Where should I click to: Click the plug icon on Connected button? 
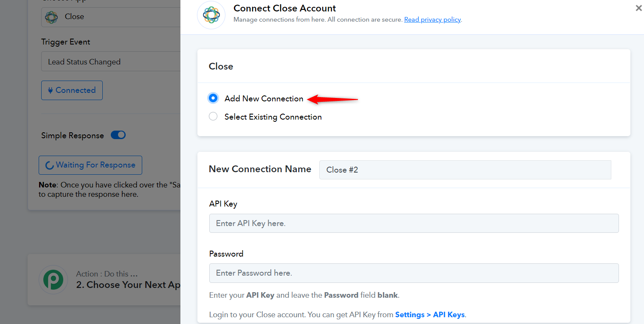click(x=51, y=90)
